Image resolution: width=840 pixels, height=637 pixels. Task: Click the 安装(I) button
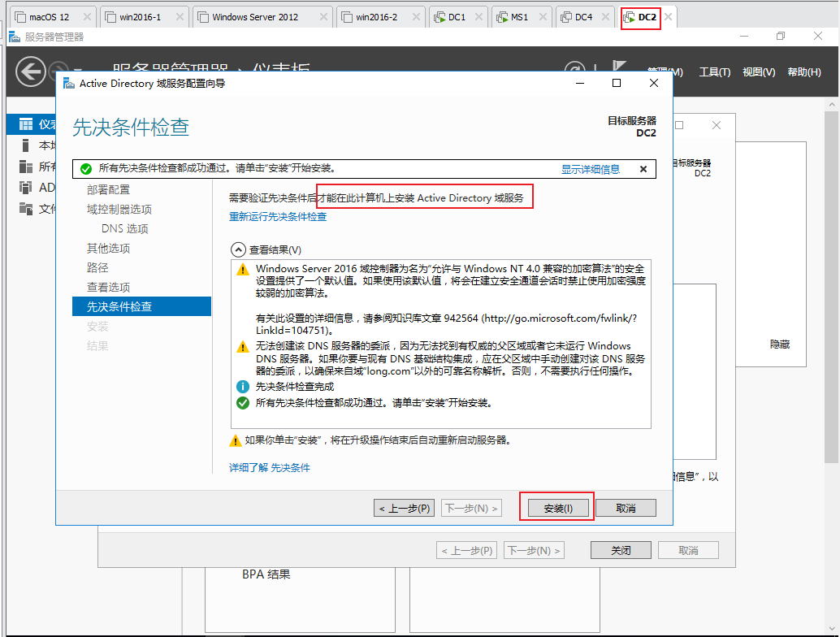click(558, 508)
